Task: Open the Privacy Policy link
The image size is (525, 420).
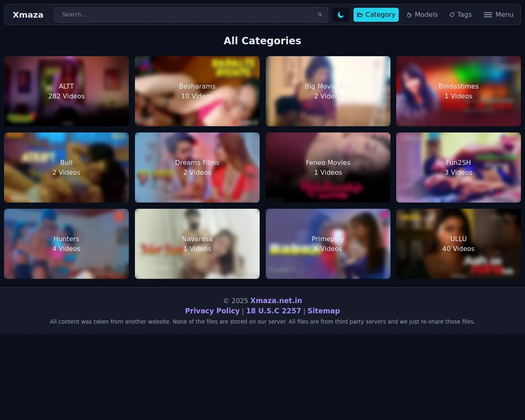Action: pyautogui.click(x=212, y=311)
